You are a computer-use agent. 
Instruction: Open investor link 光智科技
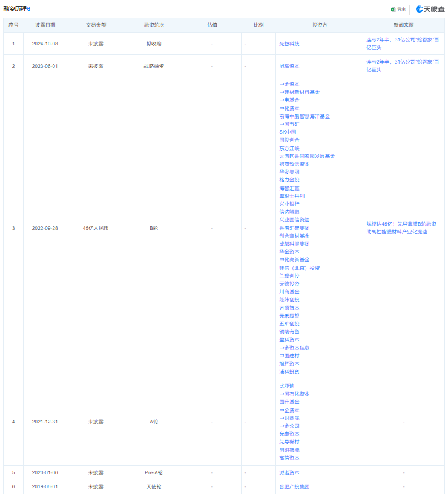point(289,44)
